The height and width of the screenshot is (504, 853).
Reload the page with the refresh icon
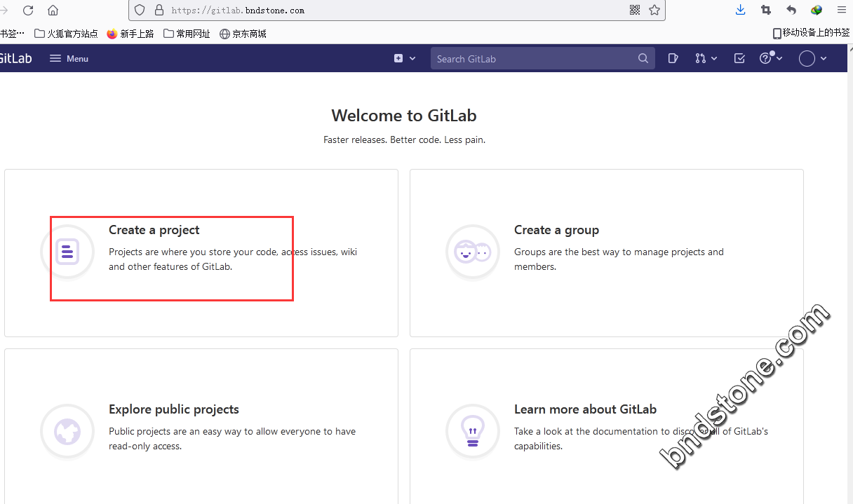pyautogui.click(x=28, y=11)
